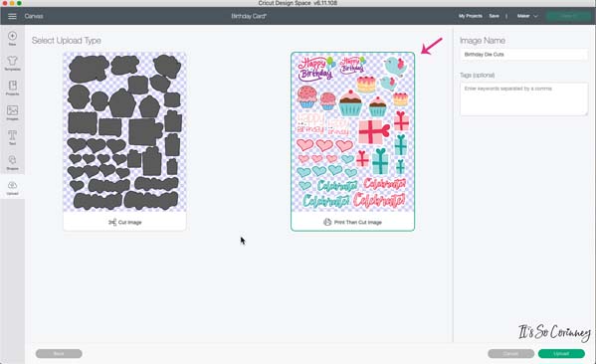This screenshot has width=596, height=364.
Task: Open the Shapes sidebar icon
Action: click(12, 162)
